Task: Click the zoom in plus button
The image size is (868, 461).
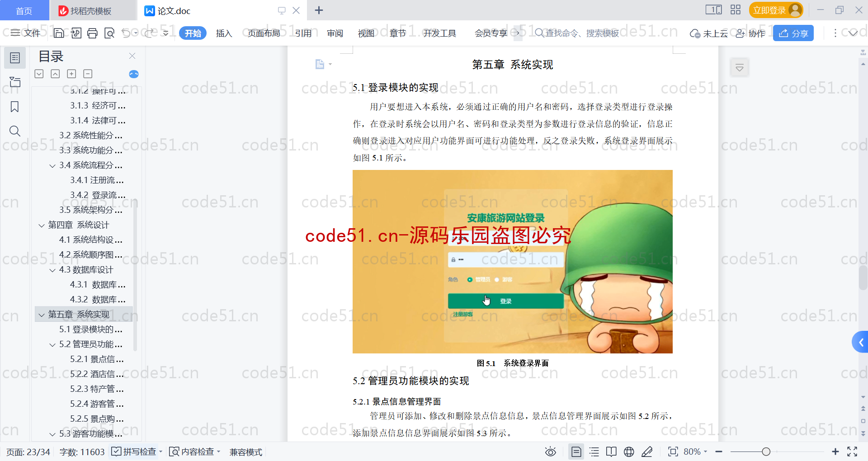Action: (835, 452)
